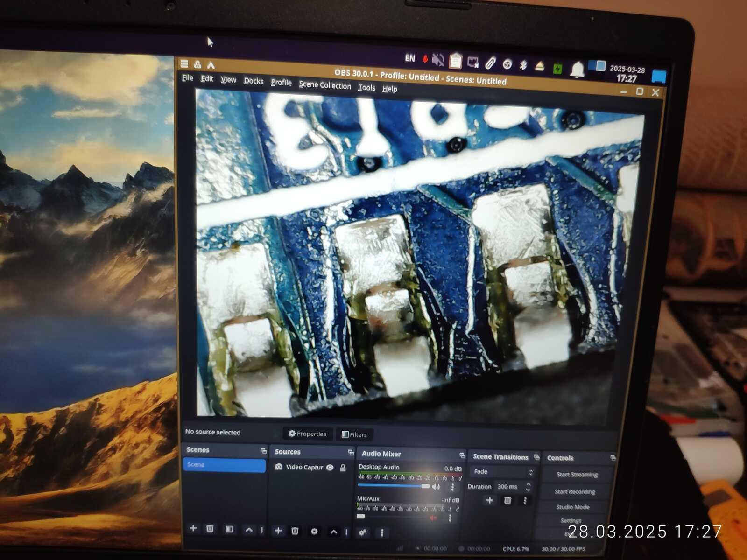
Task: Move the source up with the Sources arrow
Action: 333,532
